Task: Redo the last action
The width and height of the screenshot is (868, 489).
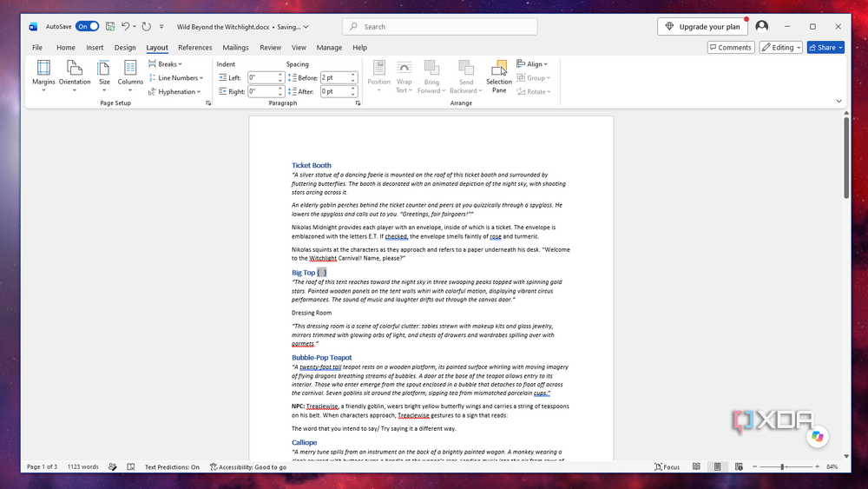Action: point(146,27)
